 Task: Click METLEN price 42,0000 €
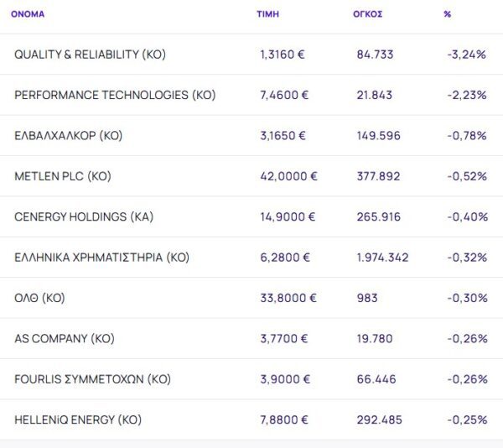point(288,176)
